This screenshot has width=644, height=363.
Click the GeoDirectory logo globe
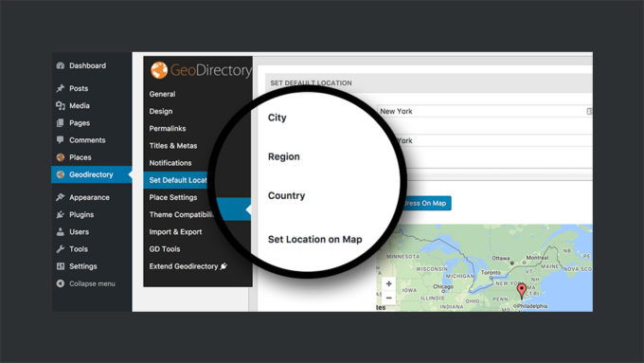point(159,70)
